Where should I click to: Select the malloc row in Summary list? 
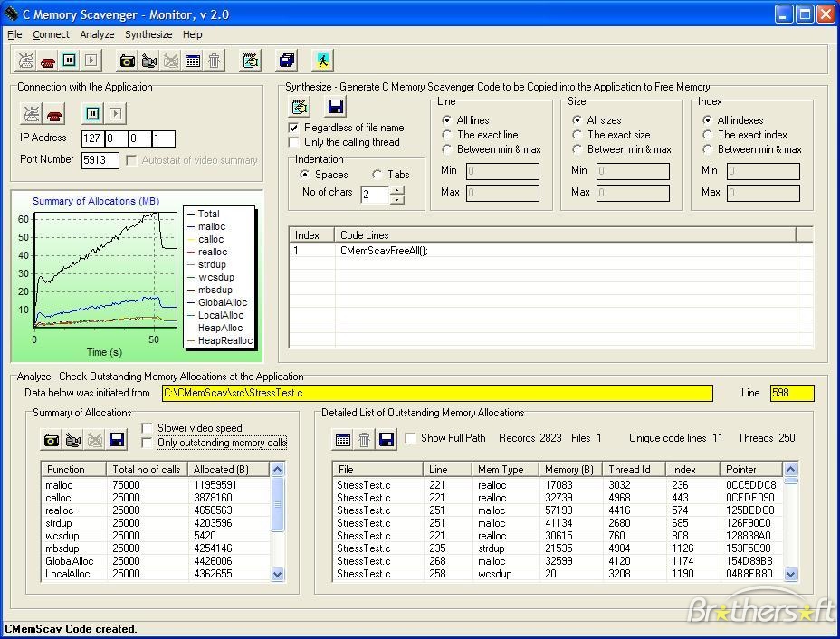157,485
